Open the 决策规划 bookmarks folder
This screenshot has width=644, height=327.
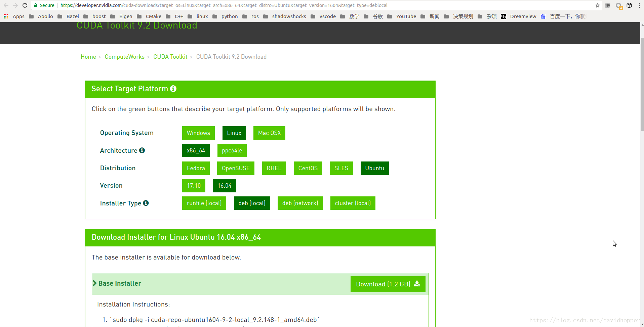pos(458,16)
